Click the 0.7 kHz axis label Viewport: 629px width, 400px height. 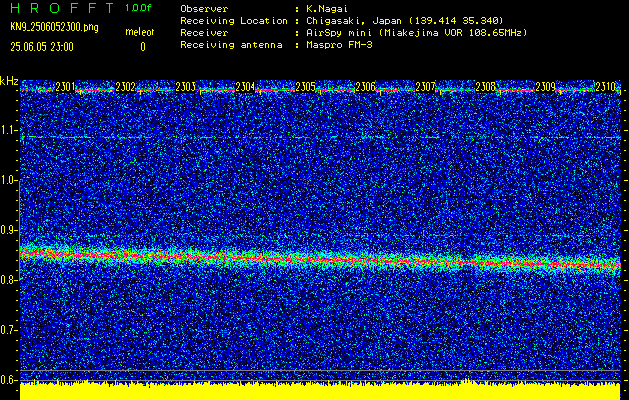[9, 330]
